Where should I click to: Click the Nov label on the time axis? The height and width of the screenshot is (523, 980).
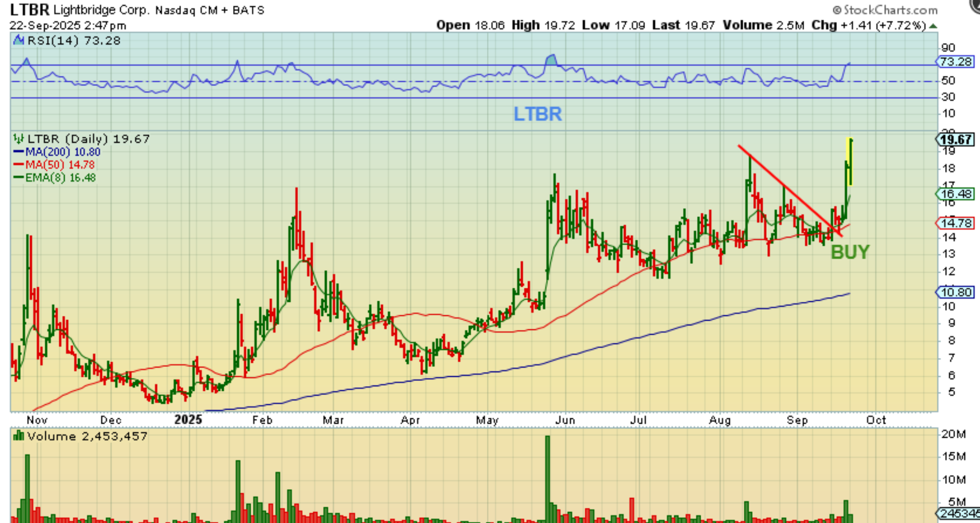(37, 420)
